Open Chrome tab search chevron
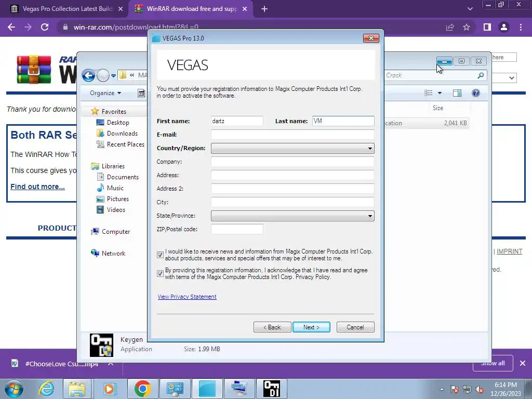The height and width of the screenshot is (399, 532). pyautogui.click(x=470, y=9)
